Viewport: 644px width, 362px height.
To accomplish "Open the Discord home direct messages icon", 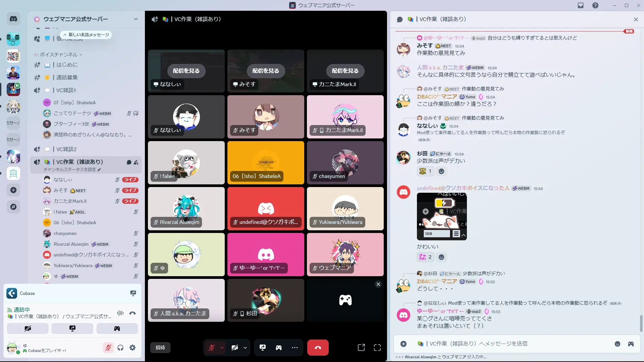I will [13, 19].
